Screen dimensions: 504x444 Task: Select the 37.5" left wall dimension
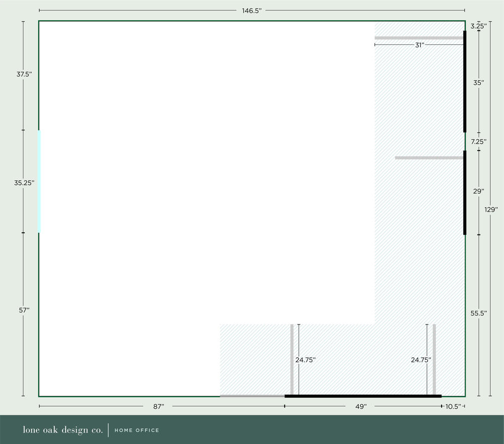point(24,74)
